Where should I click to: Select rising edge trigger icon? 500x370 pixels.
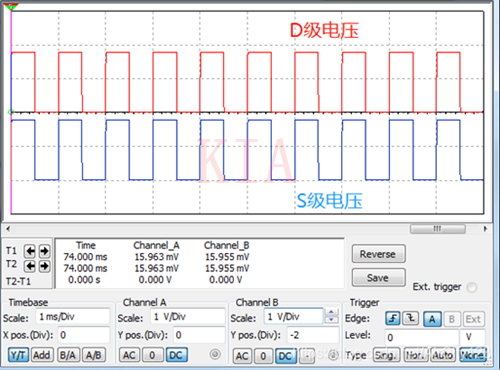pos(393,319)
